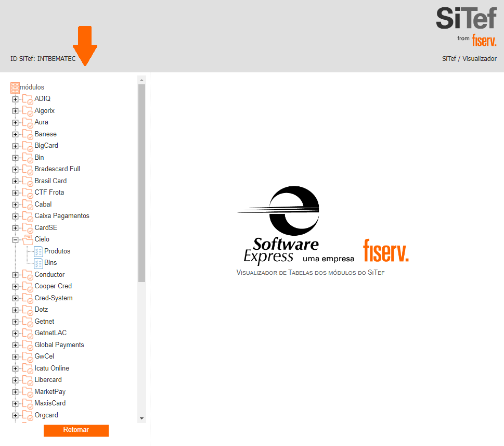Select the Global Payments module label
This screenshot has height=446, width=504.
tap(59, 345)
